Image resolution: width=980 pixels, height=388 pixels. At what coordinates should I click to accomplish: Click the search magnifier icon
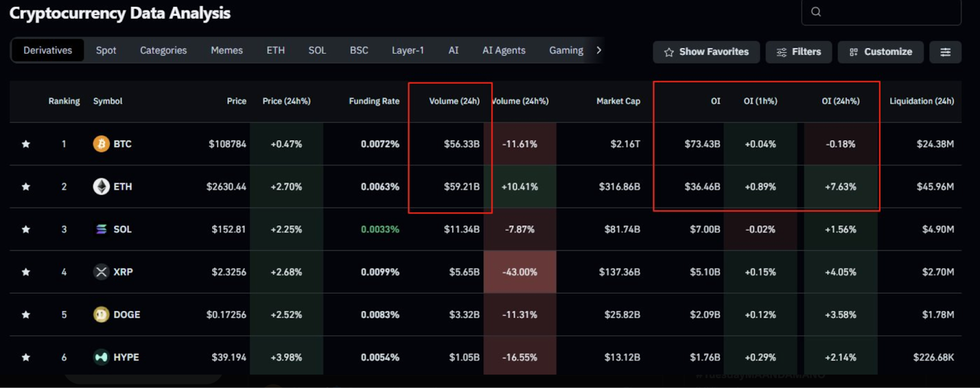click(816, 12)
